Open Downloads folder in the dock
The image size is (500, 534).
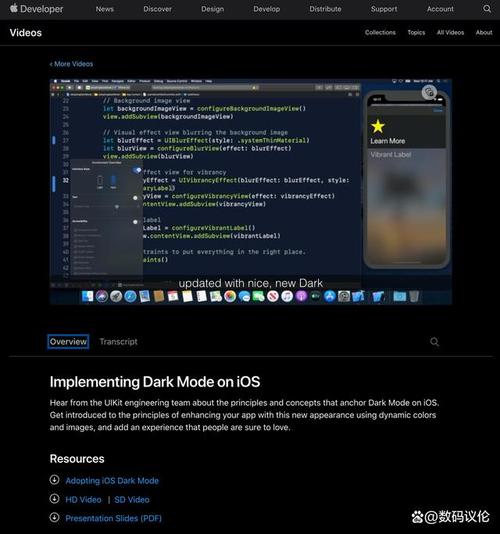tap(400, 296)
